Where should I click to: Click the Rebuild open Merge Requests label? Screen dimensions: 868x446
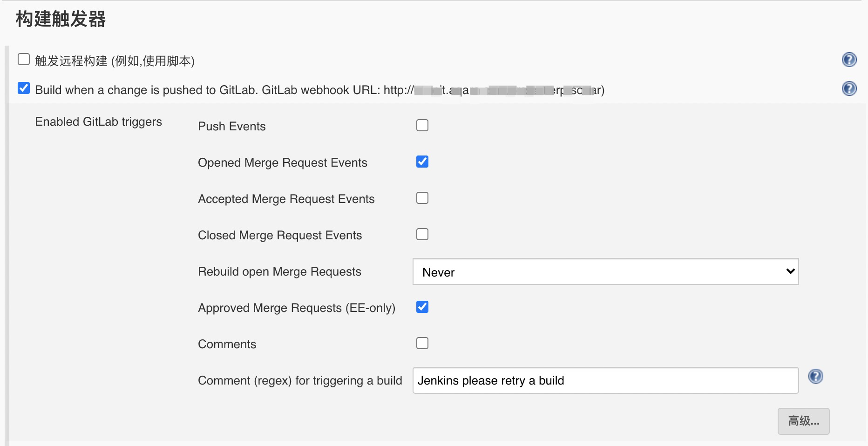[279, 271]
